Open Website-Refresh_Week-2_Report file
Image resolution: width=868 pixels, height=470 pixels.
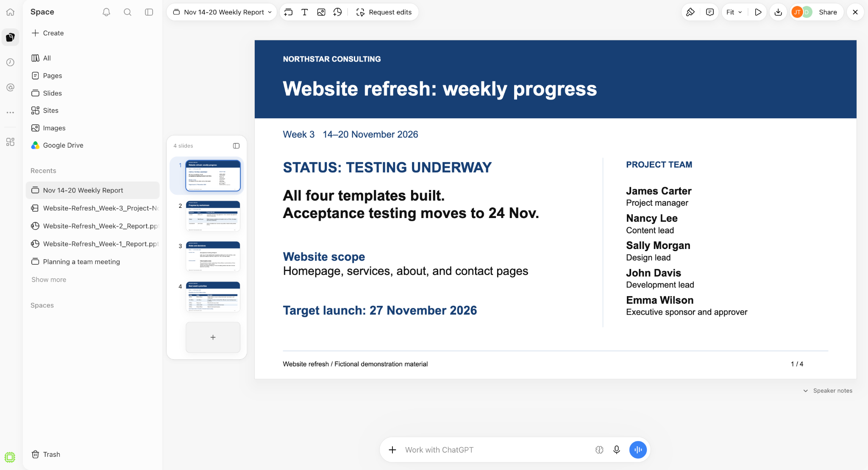[x=93, y=226]
